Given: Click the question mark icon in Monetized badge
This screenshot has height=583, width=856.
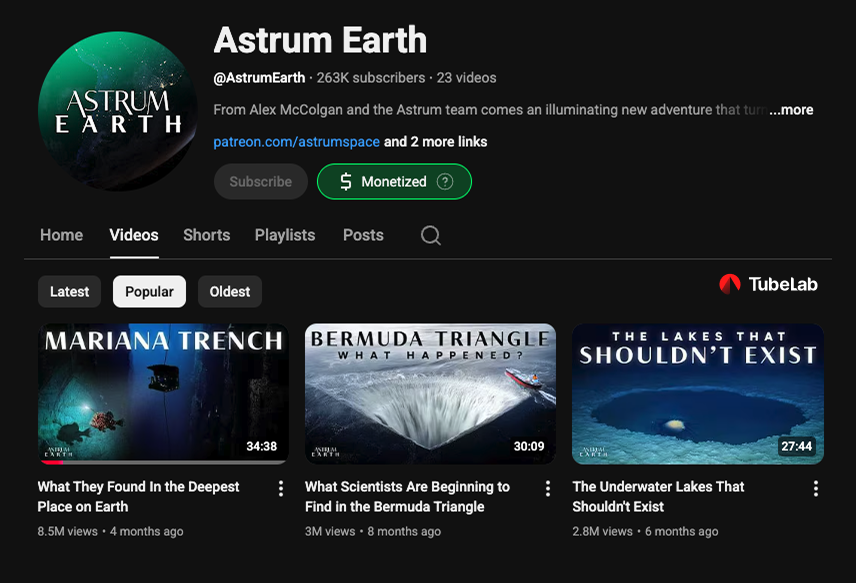Looking at the screenshot, I should (445, 182).
